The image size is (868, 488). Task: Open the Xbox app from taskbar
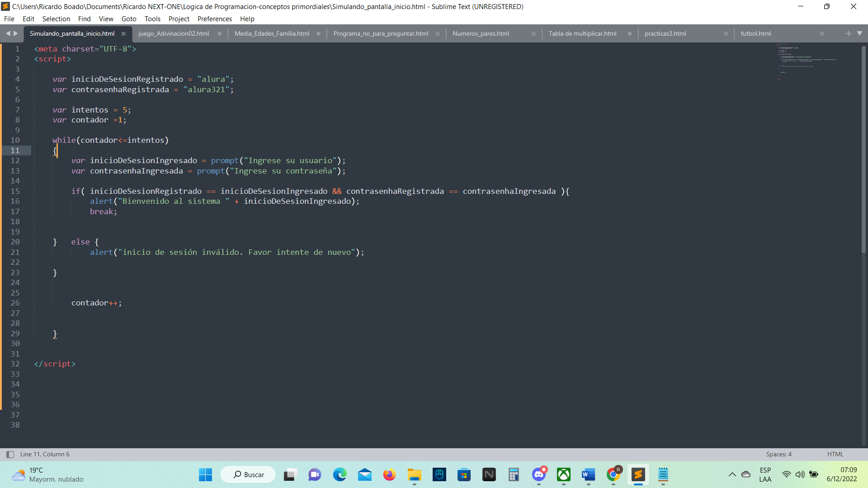(x=564, y=474)
